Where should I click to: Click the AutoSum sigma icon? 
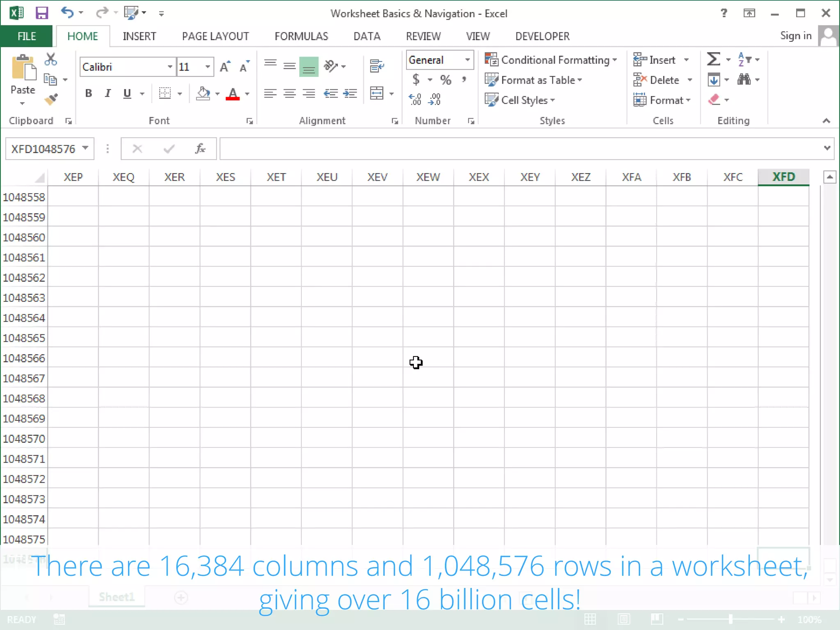[x=714, y=59]
